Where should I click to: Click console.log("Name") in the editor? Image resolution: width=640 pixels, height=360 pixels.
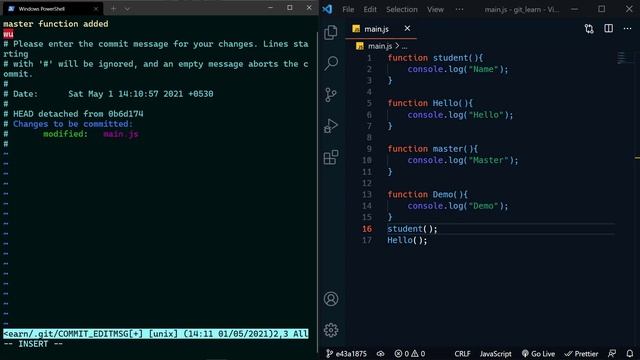[458, 69]
